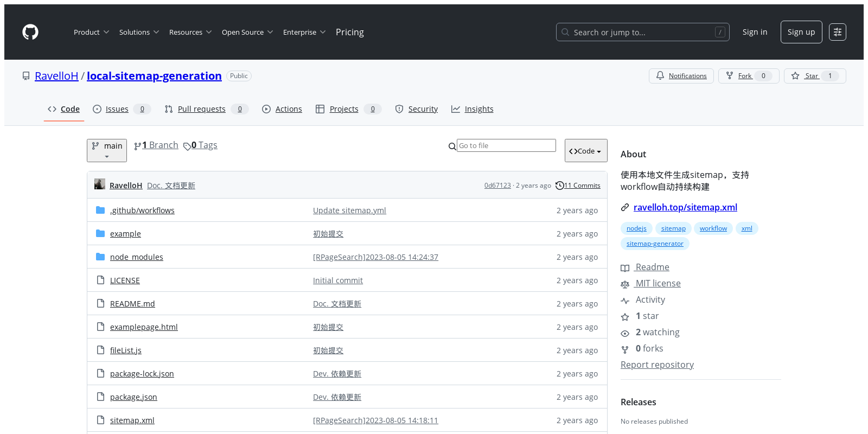Screen dimensions: 868x434
Task: Open the Pull requests tab
Action: coord(206,109)
